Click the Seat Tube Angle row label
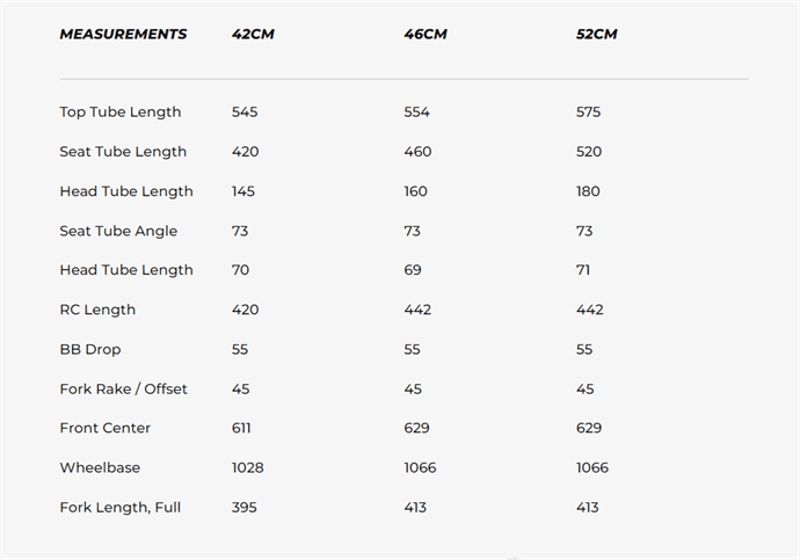 tap(118, 231)
